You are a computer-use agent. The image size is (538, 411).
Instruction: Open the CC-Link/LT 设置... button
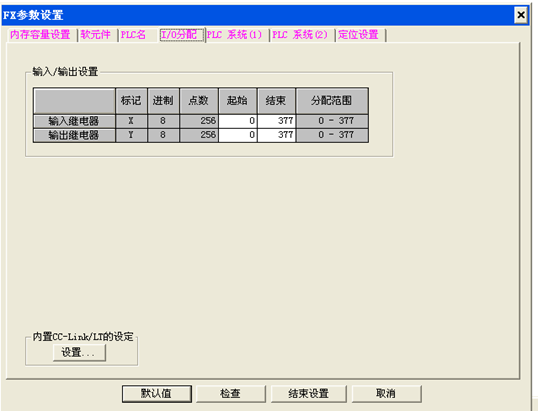pyautogui.click(x=79, y=352)
